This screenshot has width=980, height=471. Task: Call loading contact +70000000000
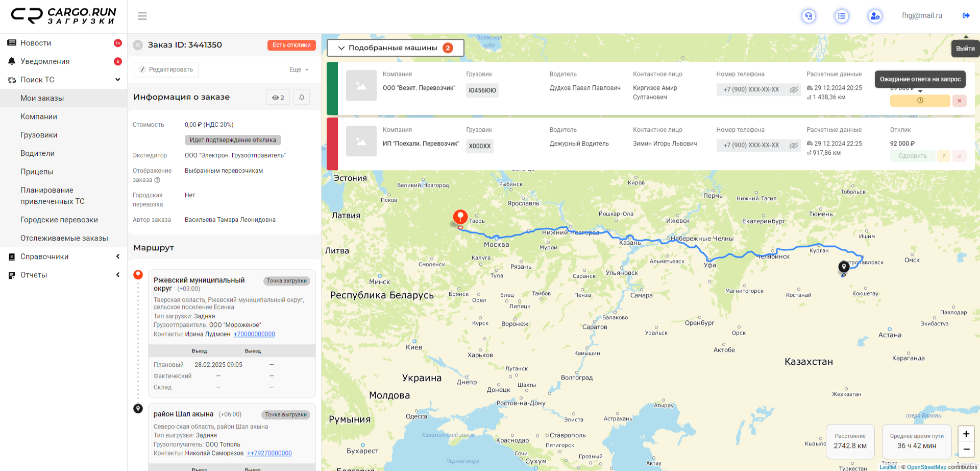point(254,334)
